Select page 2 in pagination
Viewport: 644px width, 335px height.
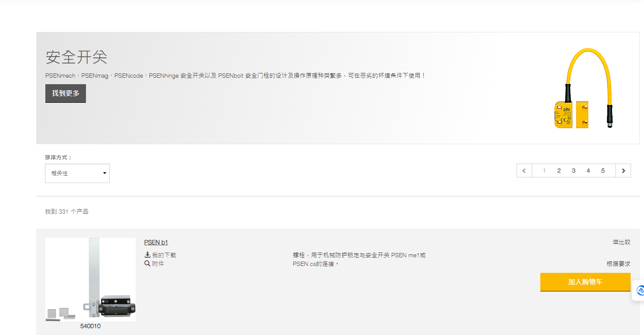pyautogui.click(x=559, y=171)
